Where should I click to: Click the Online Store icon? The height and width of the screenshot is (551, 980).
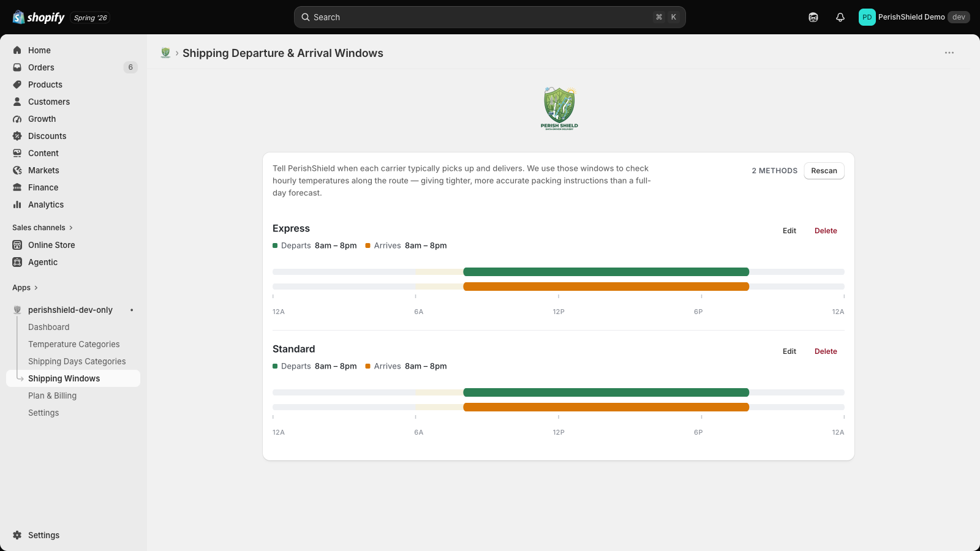click(x=17, y=245)
